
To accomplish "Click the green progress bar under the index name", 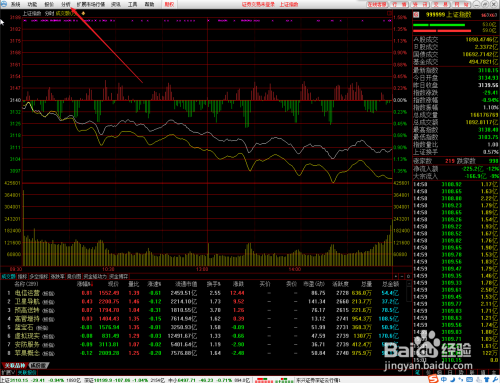I will pyautogui.click(x=439, y=25).
